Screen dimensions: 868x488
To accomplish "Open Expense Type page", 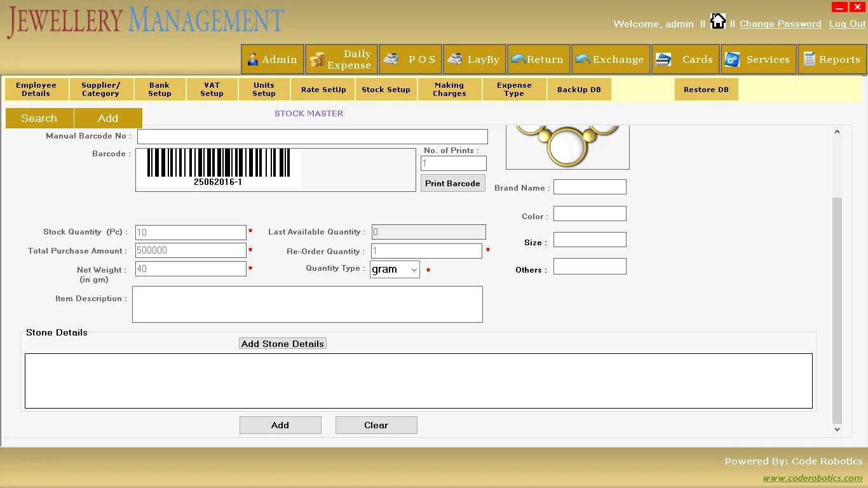I will click(514, 90).
